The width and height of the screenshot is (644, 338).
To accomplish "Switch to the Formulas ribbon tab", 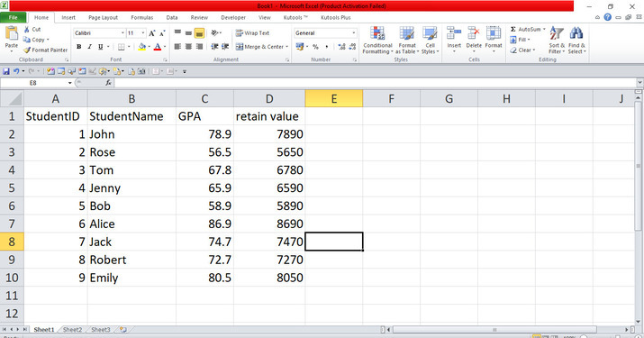I will click(142, 18).
